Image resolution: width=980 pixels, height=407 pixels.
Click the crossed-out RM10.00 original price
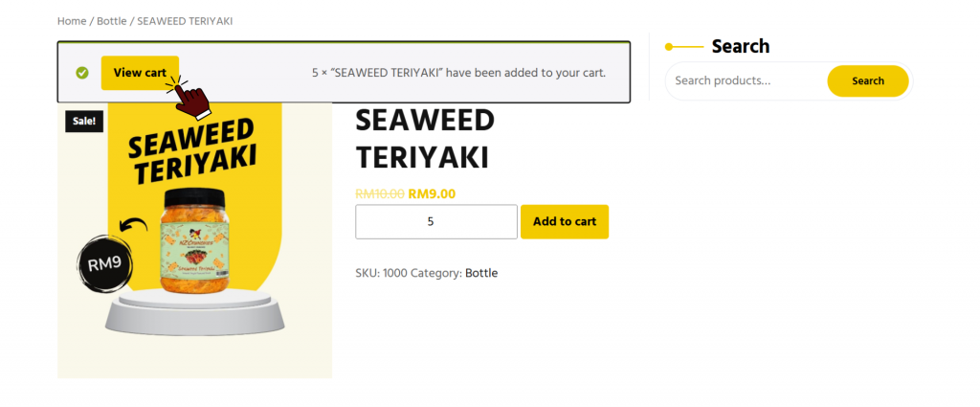point(379,193)
